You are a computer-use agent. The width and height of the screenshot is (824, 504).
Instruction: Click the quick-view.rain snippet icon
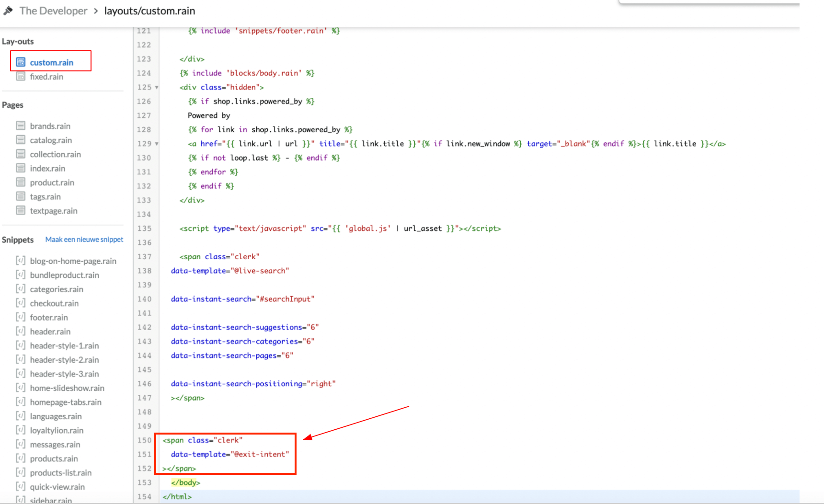[21, 486]
